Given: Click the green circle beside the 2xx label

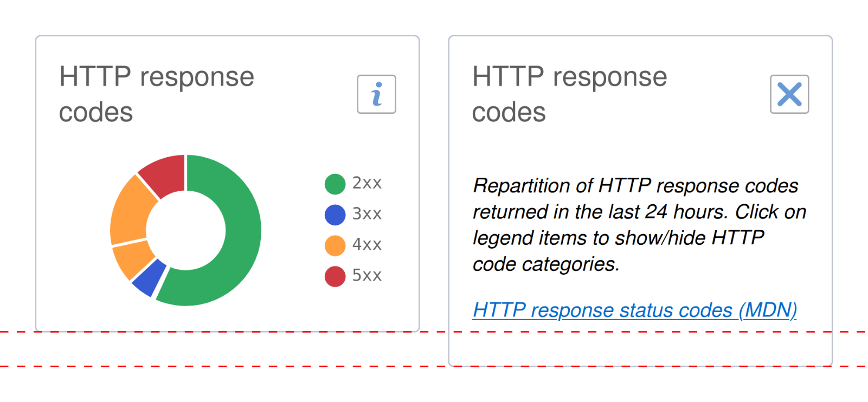Looking at the screenshot, I should [x=335, y=183].
